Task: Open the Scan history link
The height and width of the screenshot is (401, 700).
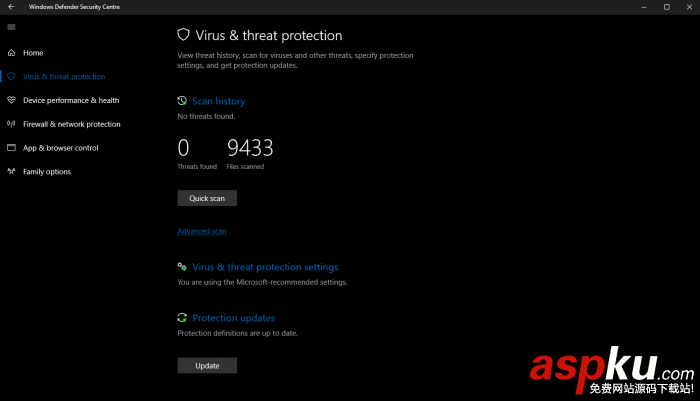Action: tap(218, 101)
